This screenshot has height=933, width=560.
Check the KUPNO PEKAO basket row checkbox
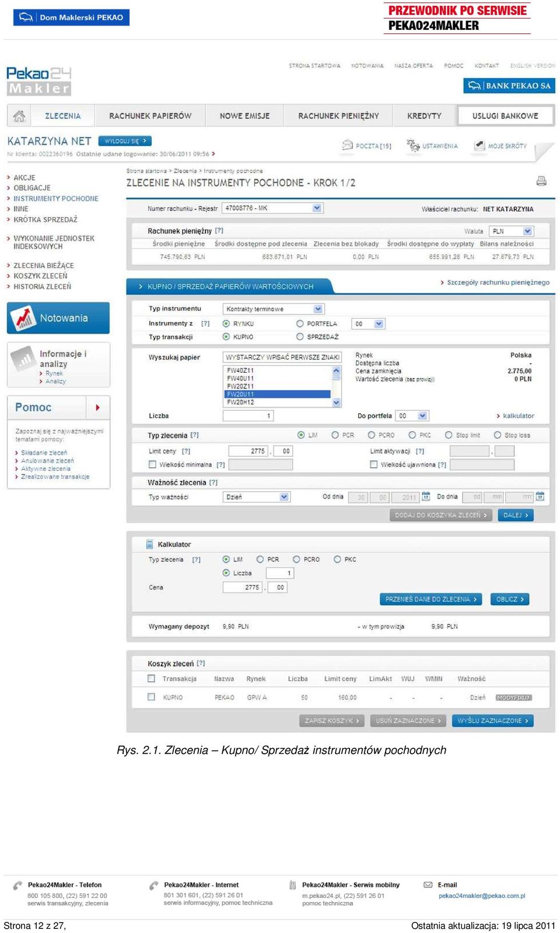point(152,697)
